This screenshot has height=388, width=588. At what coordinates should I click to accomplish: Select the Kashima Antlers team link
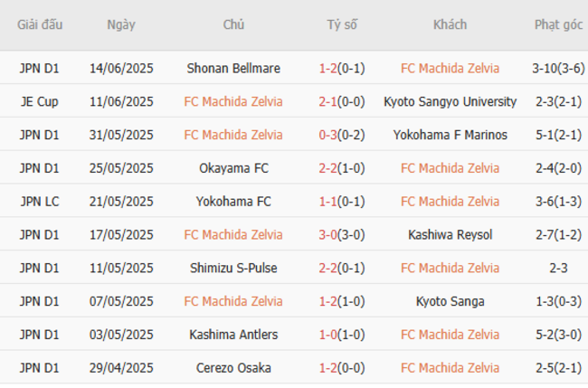(x=233, y=335)
